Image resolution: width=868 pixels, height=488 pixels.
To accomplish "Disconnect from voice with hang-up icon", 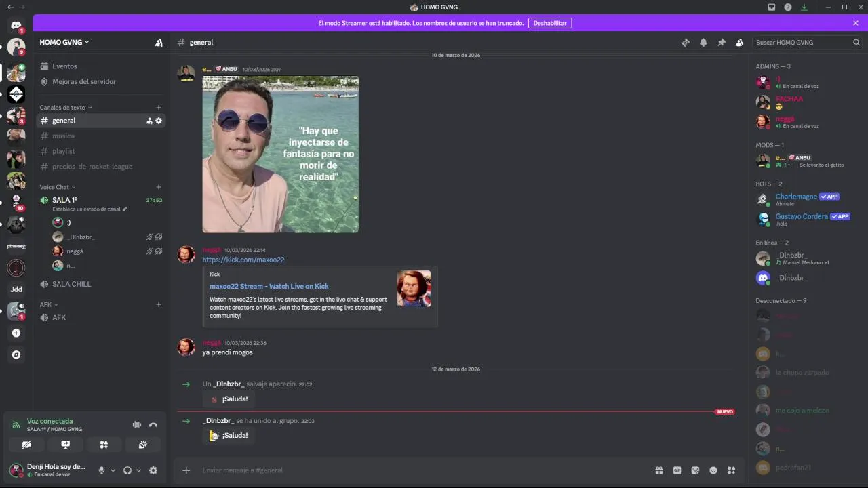I will click(x=153, y=425).
